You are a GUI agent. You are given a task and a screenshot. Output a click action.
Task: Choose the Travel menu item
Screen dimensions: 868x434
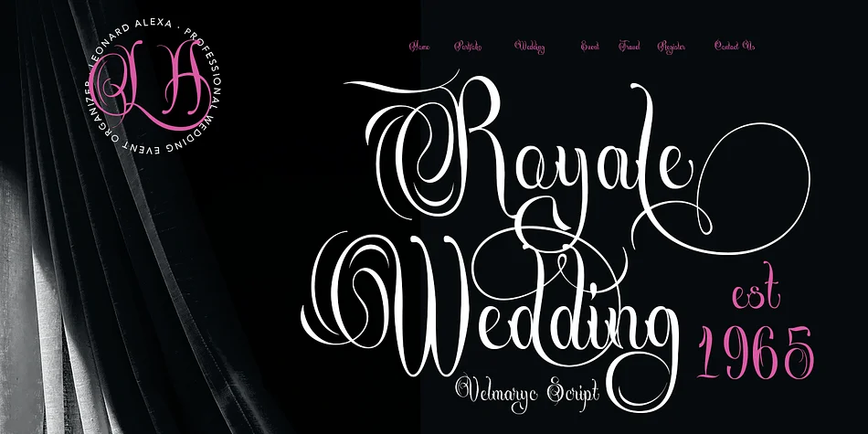tap(630, 47)
